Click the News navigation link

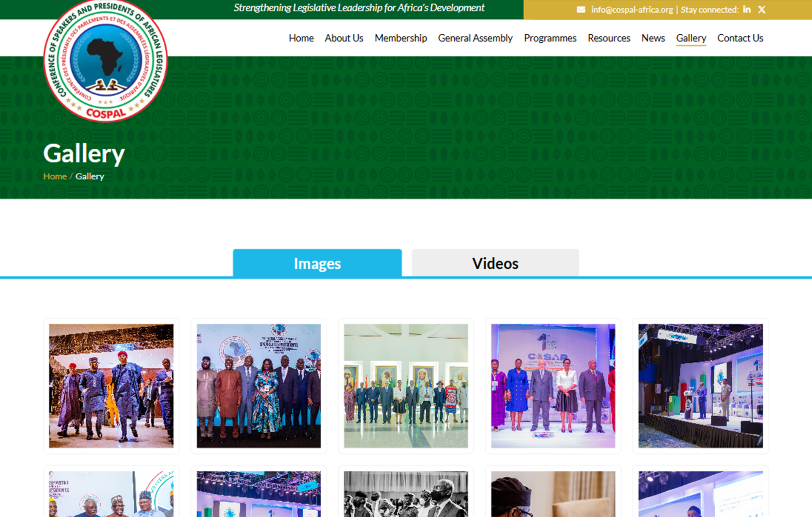pyautogui.click(x=653, y=38)
